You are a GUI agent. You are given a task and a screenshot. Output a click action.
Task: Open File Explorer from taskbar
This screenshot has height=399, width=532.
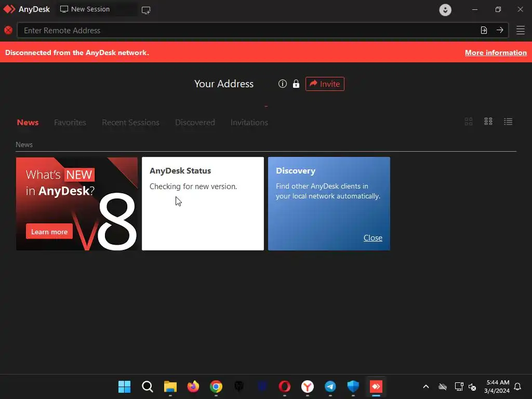170,387
